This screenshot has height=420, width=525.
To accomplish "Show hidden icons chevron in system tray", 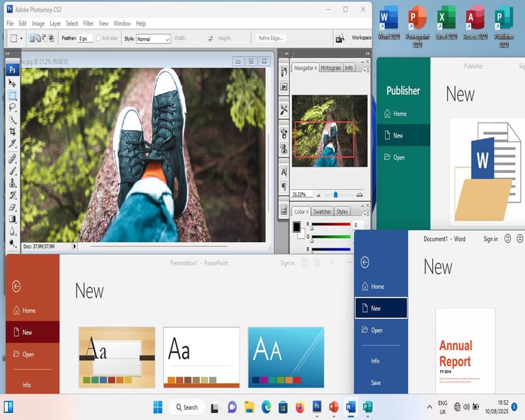I will pyautogui.click(x=429, y=407).
